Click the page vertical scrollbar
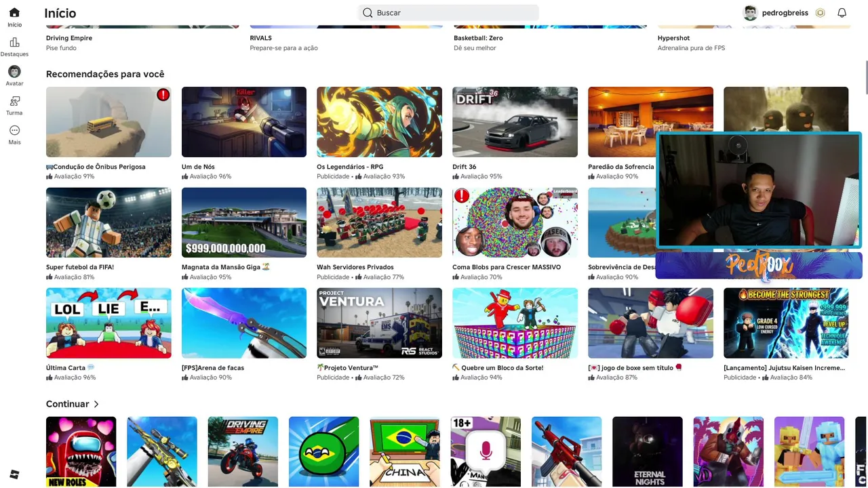This screenshot has height=488, width=868. (865, 78)
